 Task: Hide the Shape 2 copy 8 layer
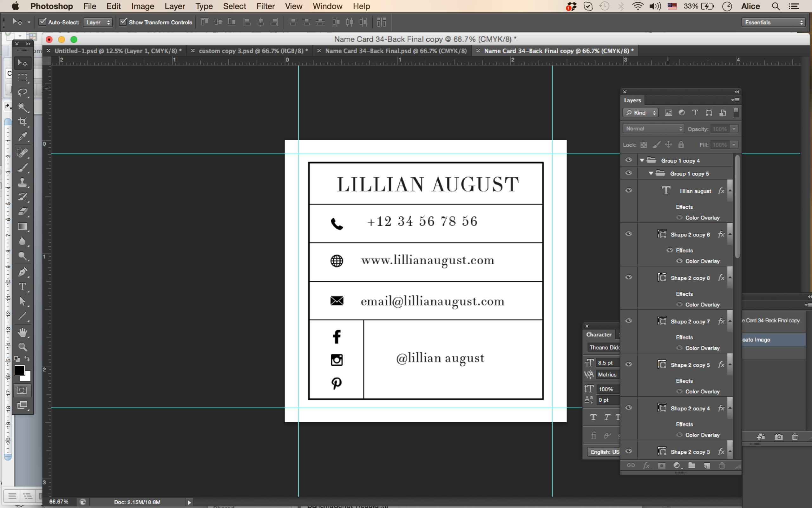pyautogui.click(x=629, y=277)
